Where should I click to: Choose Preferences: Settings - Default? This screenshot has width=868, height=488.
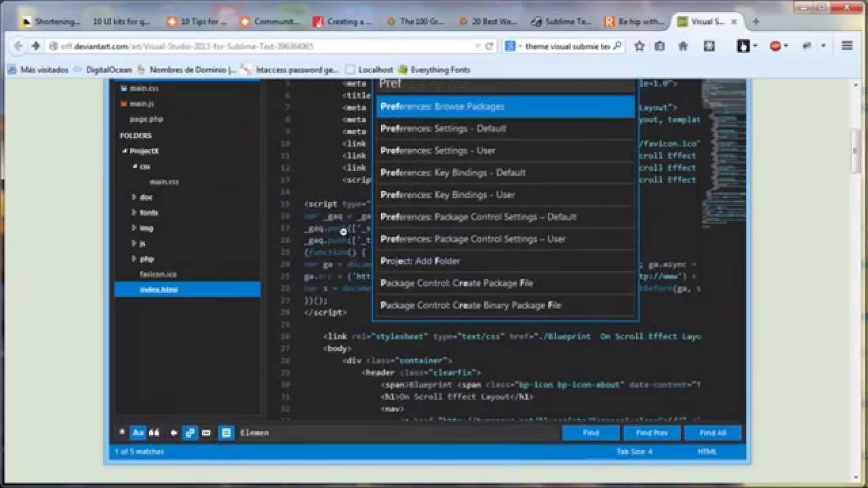tap(505, 128)
